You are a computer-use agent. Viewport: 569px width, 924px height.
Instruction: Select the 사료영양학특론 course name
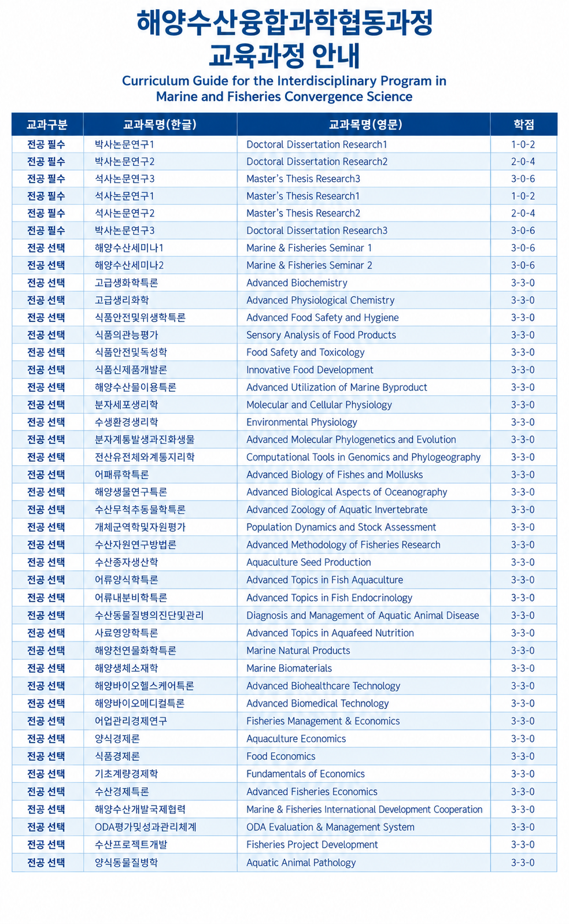(x=126, y=633)
